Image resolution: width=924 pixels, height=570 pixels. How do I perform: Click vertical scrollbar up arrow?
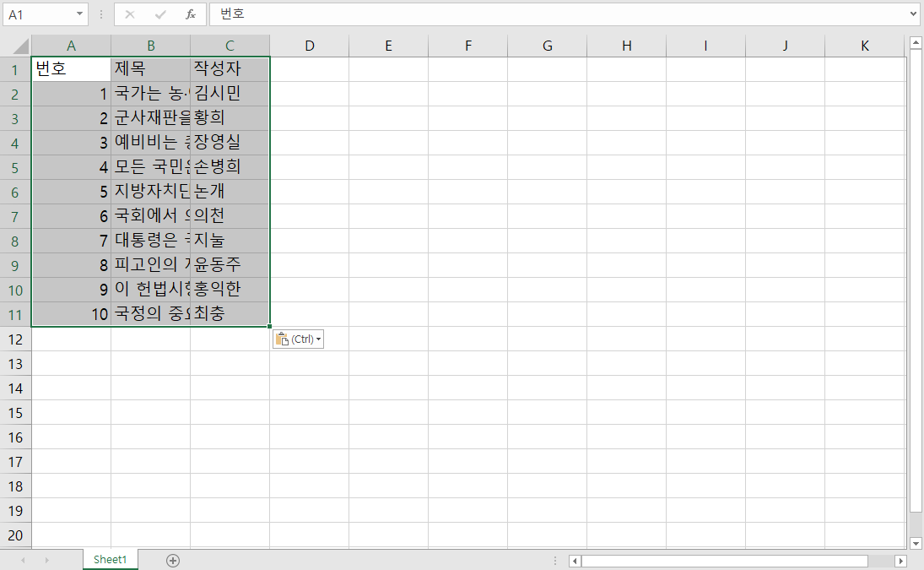916,42
